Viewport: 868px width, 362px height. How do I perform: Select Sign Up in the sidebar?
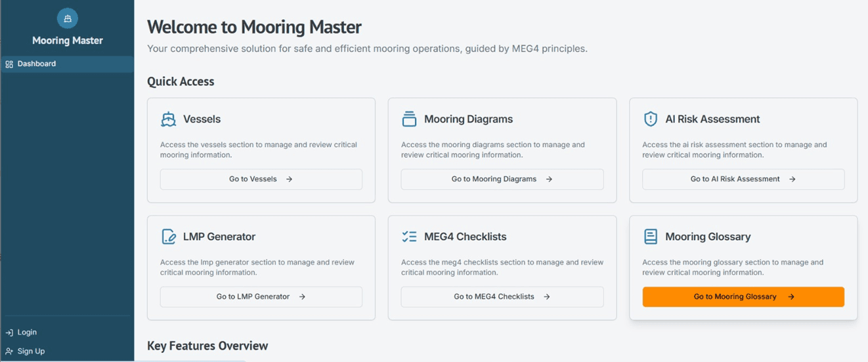coord(31,352)
